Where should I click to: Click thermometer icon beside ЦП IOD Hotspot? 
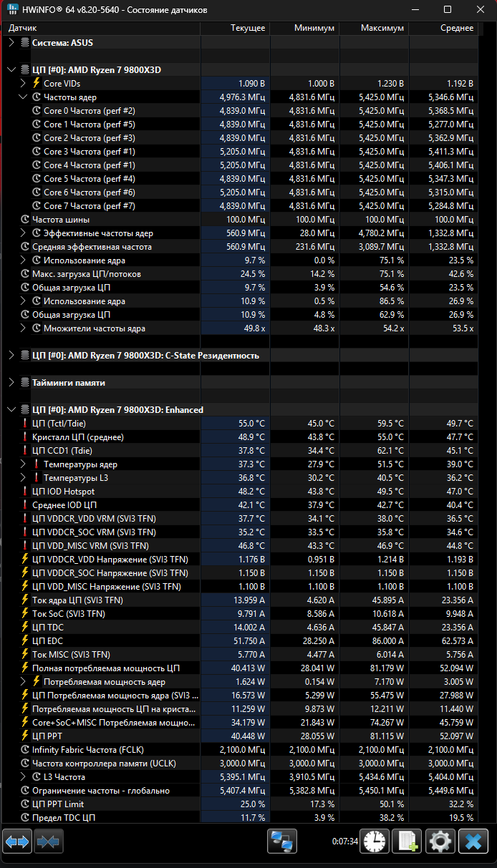click(x=25, y=492)
